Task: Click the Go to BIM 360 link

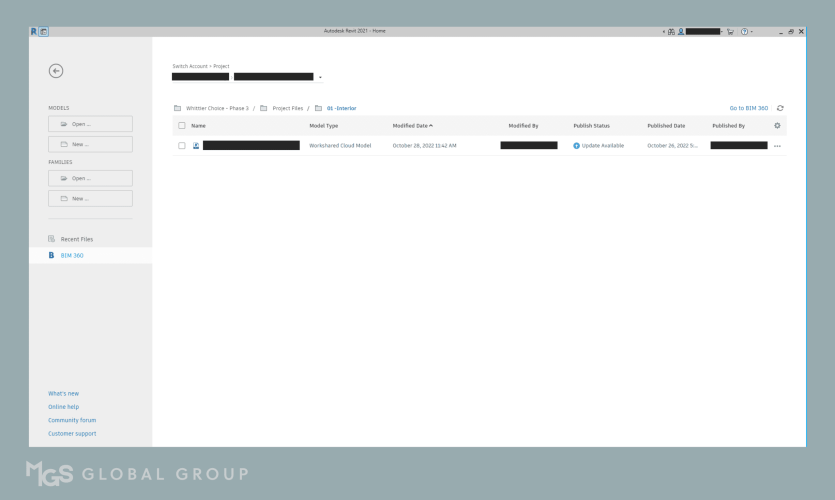Action: pyautogui.click(x=748, y=108)
